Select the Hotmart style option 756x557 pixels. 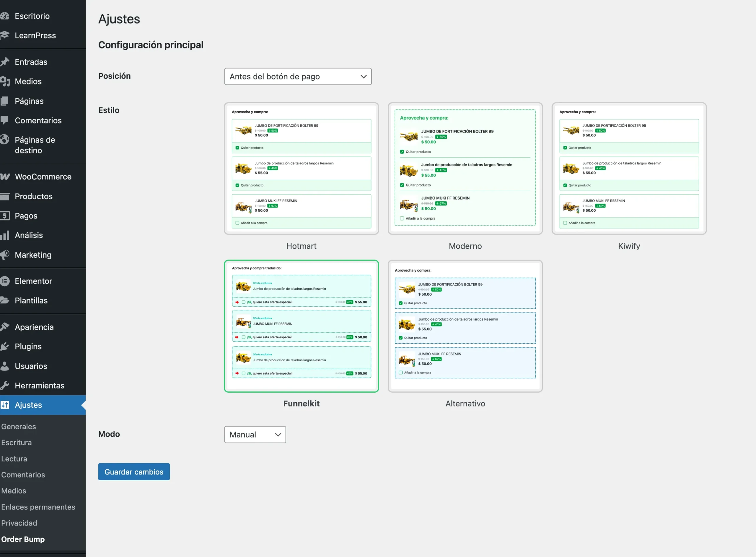(301, 169)
